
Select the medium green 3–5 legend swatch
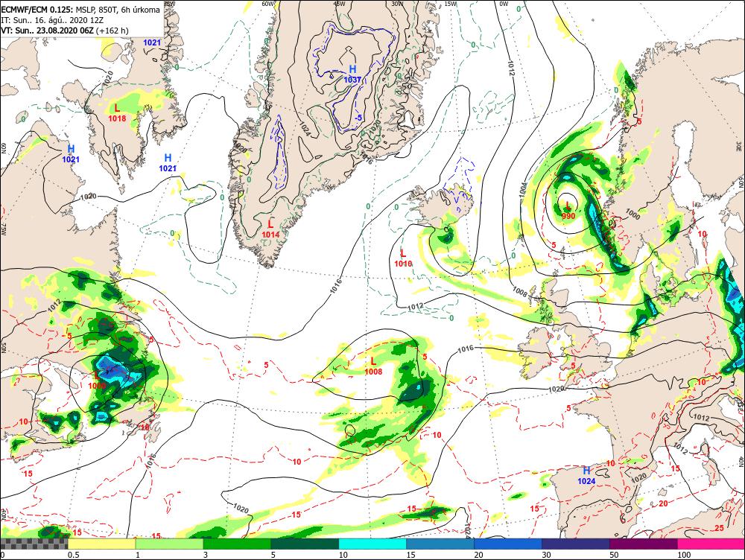coord(237,544)
